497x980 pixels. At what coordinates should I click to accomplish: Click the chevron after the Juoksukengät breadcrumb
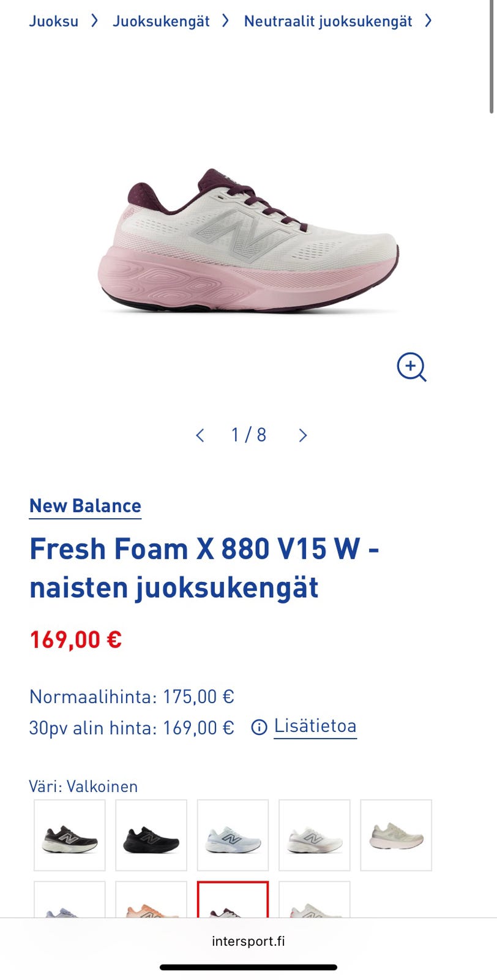(x=225, y=21)
